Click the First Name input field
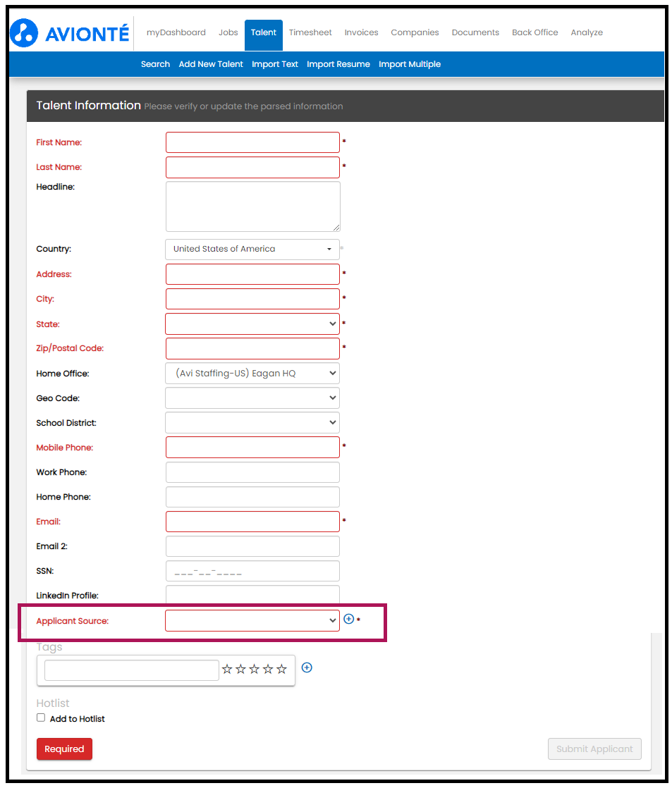This screenshot has height=788, width=672. (x=252, y=142)
